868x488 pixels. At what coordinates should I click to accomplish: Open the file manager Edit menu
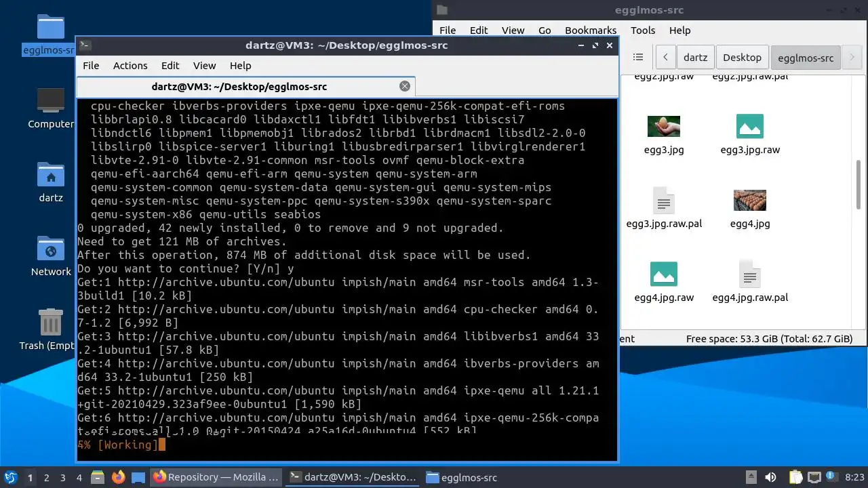point(479,30)
